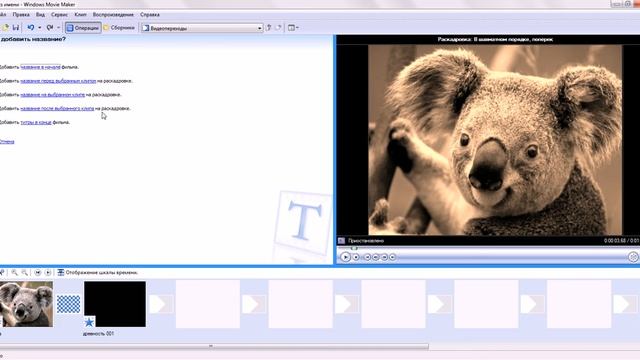Click the Play storyboard button
640x360 pixels.
48,273
